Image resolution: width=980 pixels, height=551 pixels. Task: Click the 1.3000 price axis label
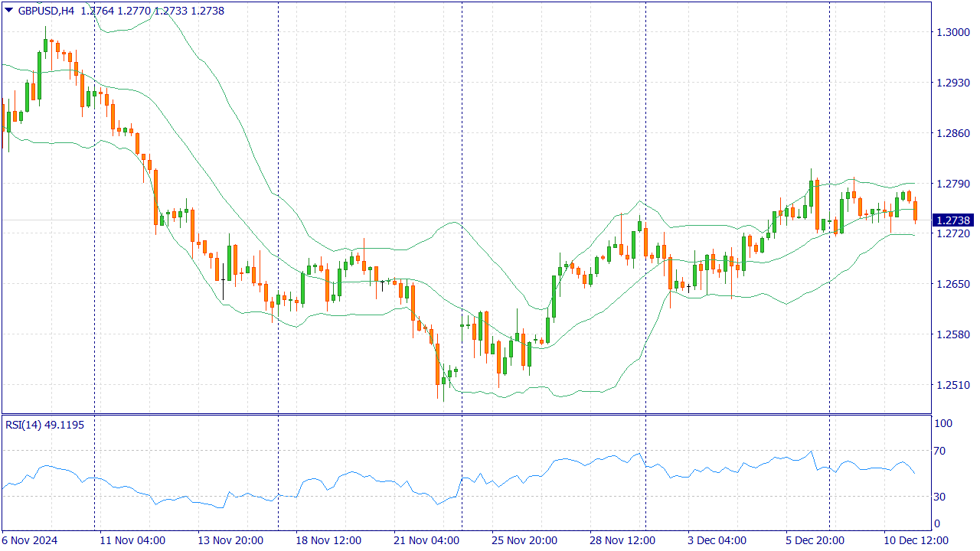coord(952,32)
